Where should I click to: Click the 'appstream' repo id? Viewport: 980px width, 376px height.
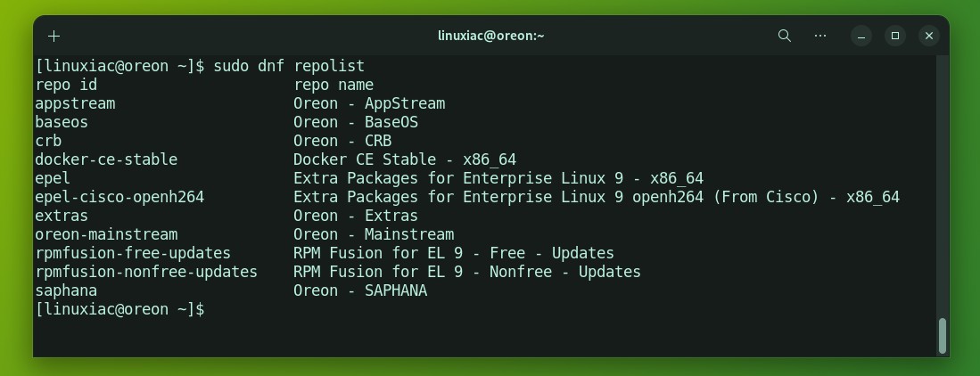(75, 103)
